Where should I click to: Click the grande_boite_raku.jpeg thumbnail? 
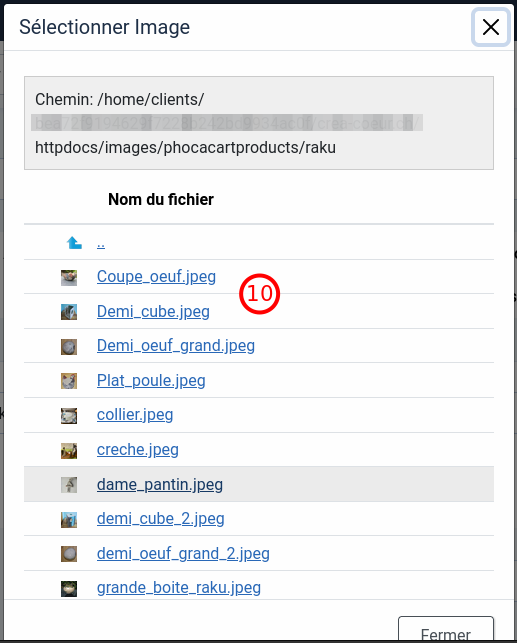coord(69,589)
